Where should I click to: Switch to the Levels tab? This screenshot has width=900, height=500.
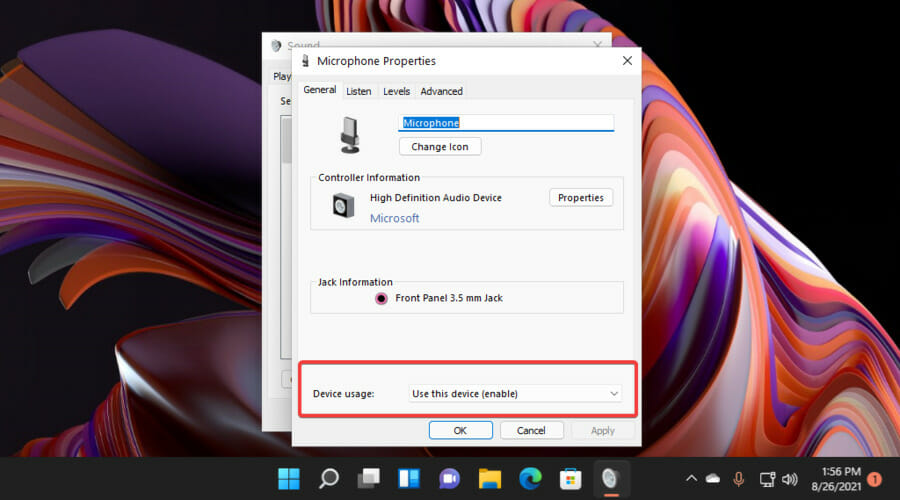point(396,91)
